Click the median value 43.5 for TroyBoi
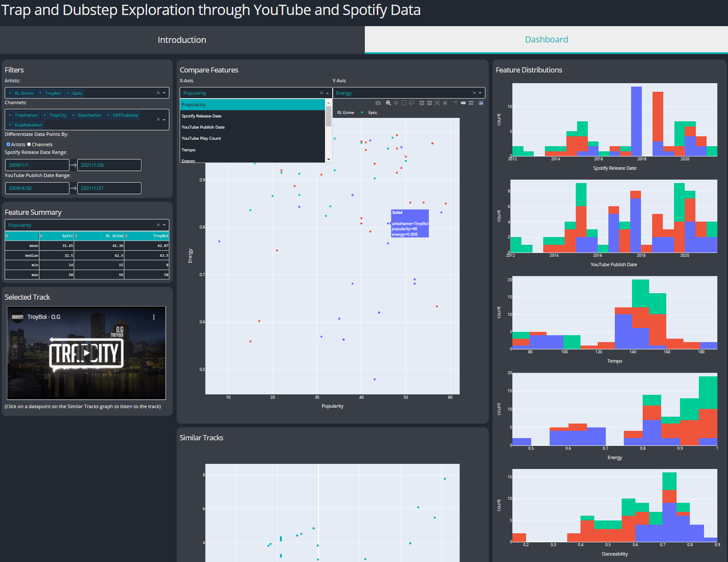 click(x=147, y=255)
